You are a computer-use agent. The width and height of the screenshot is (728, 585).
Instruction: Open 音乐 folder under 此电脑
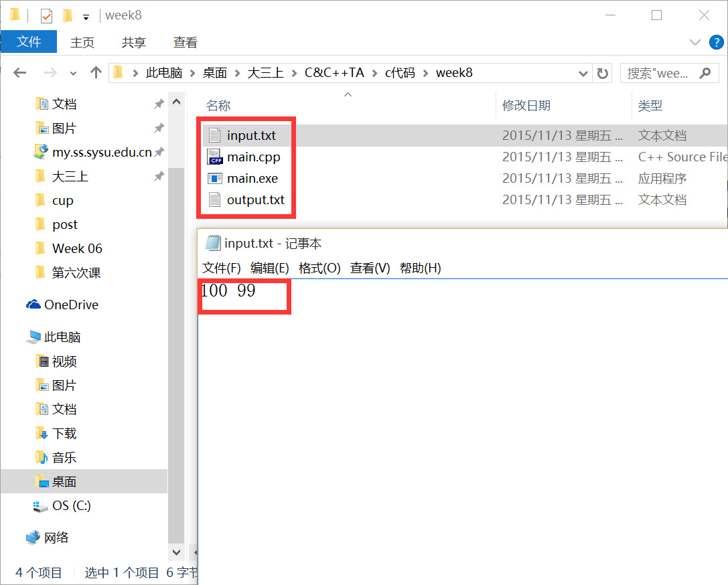click(x=64, y=458)
